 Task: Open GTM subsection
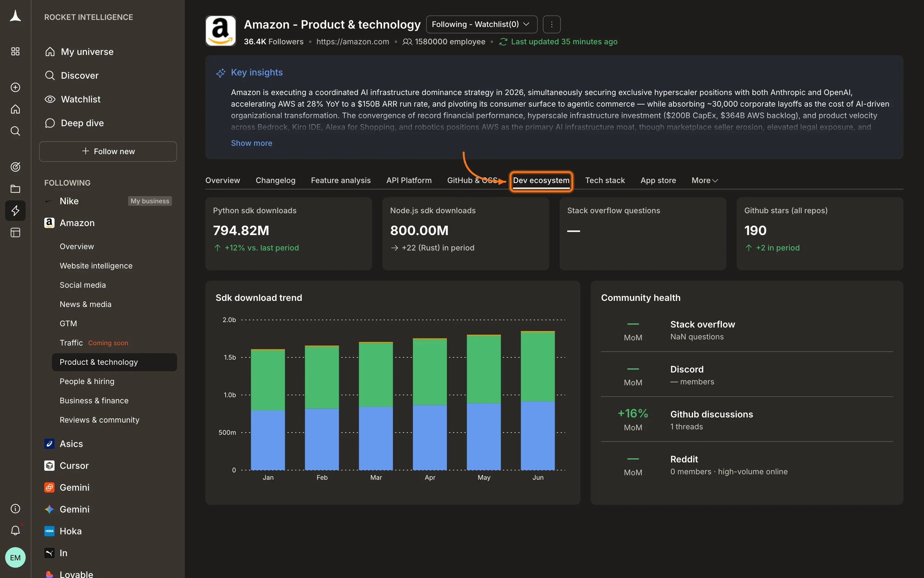(68, 323)
